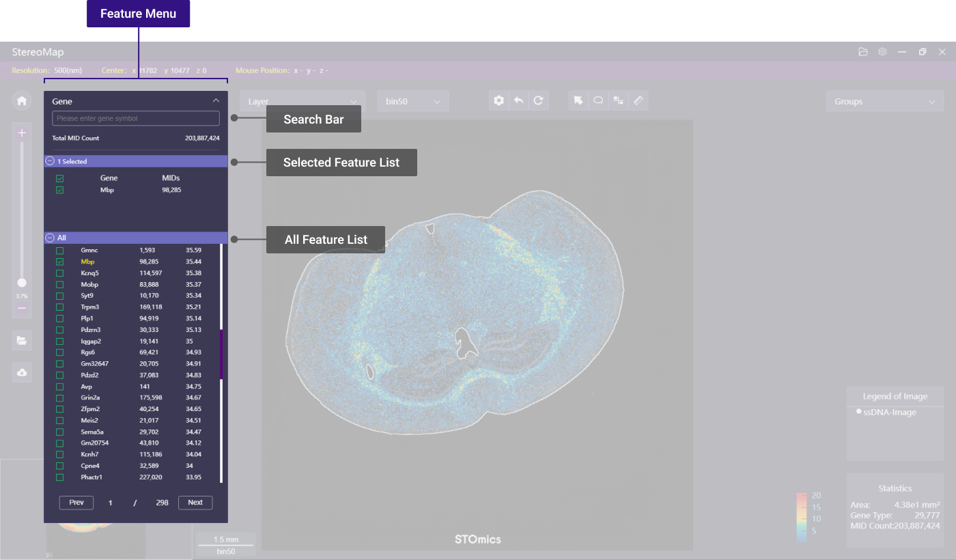Viewport: 956px width, 560px height.
Task: Open the Layer dropdown
Action: [x=302, y=102]
